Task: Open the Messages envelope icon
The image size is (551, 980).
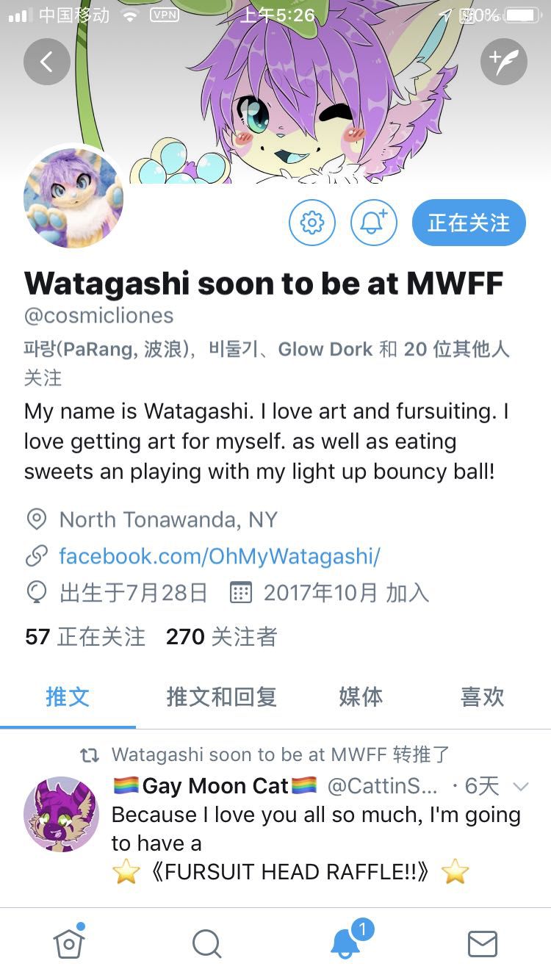Action: point(483,944)
